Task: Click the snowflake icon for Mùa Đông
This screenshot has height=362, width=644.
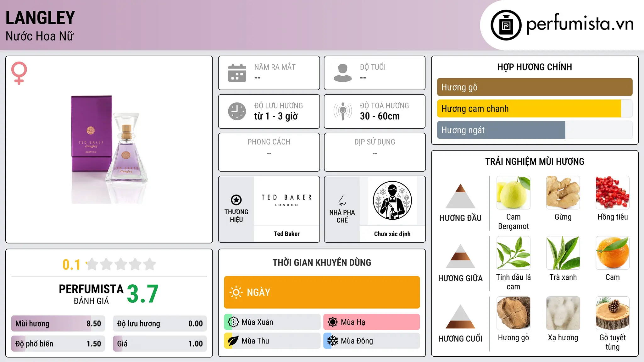Action: pos(333,341)
